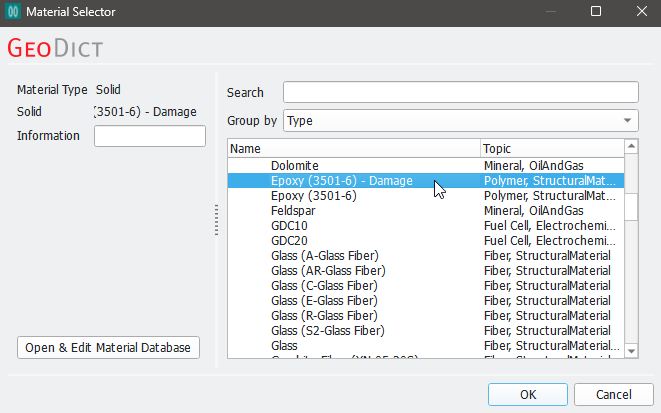The height and width of the screenshot is (413, 661).
Task: Click the panel splitter handle
Action: [x=216, y=220]
